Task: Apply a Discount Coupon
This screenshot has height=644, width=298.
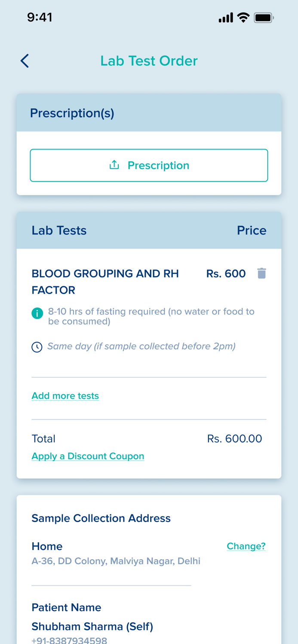Action: click(x=88, y=456)
